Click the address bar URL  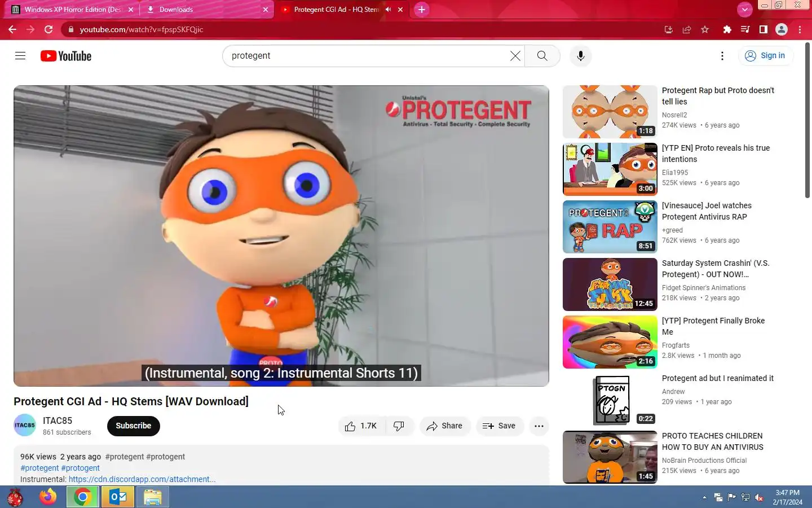click(141, 29)
